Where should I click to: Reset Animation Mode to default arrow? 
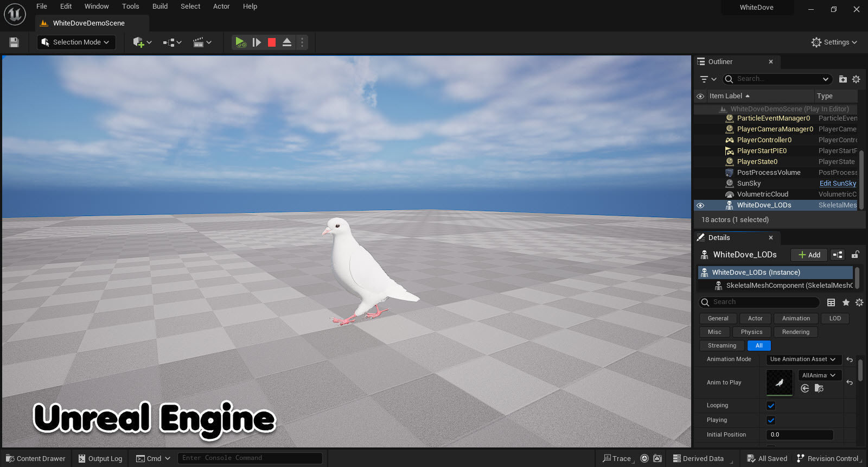850,360
